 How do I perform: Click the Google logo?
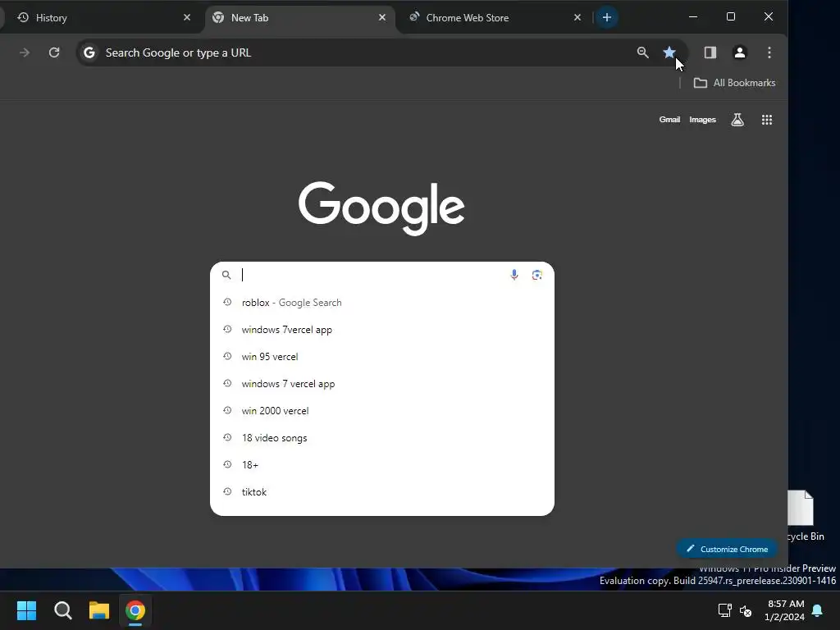(x=381, y=208)
